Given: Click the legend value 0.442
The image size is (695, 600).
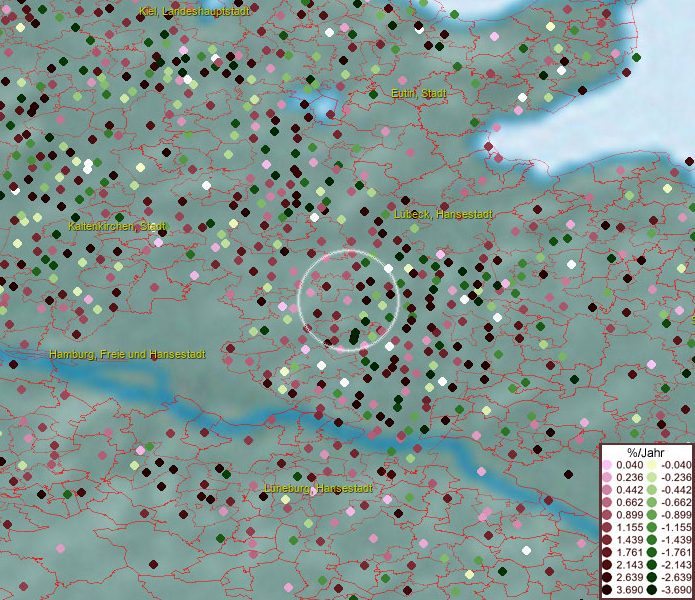Looking at the screenshot, I should coord(629,490).
